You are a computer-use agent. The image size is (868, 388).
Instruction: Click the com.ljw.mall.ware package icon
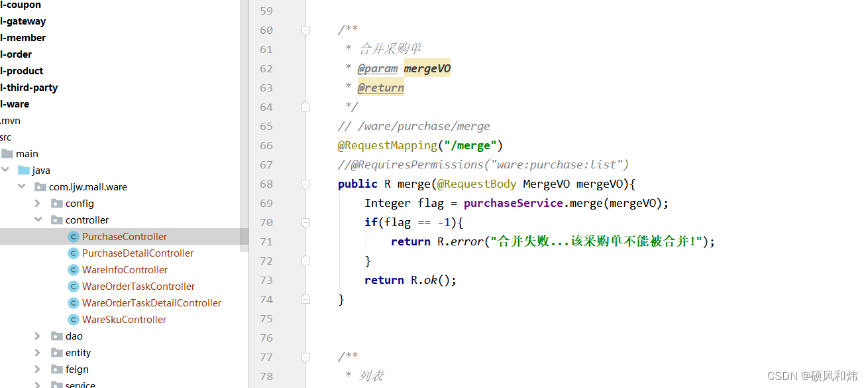point(40,187)
